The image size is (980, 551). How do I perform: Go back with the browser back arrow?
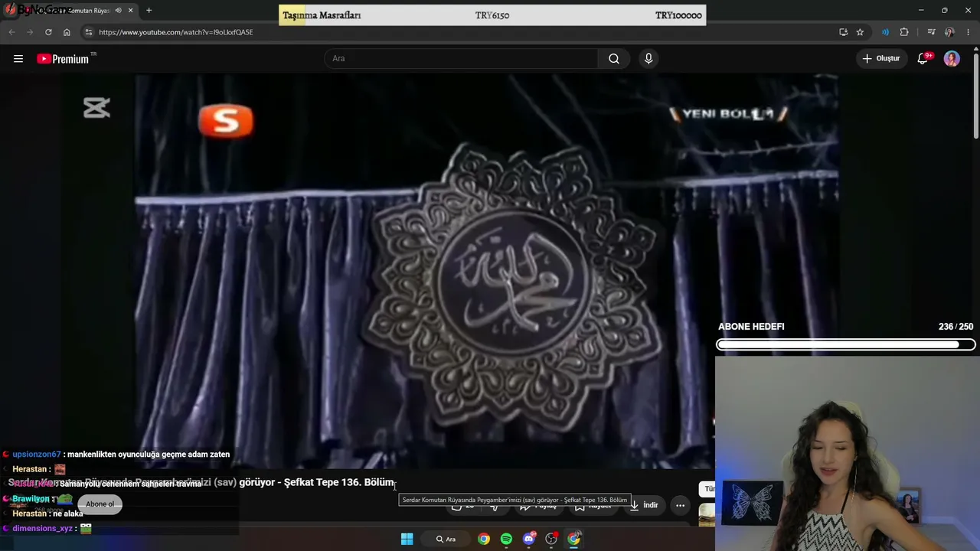coord(11,32)
